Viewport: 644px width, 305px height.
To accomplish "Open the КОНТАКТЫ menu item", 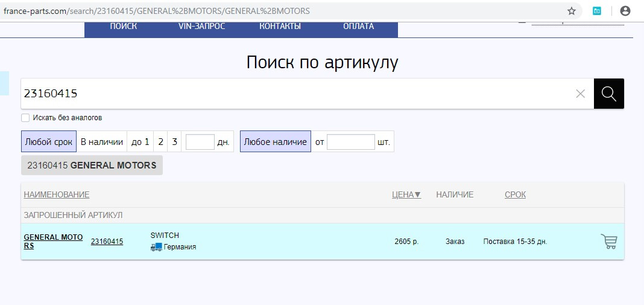I will 280,27.
